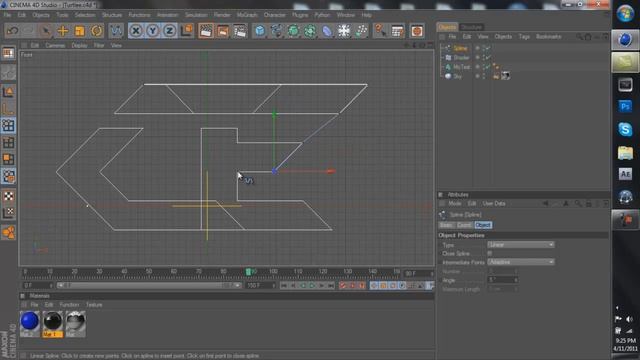
Task: Open the Array modeling objects icon
Action: coord(310,31)
